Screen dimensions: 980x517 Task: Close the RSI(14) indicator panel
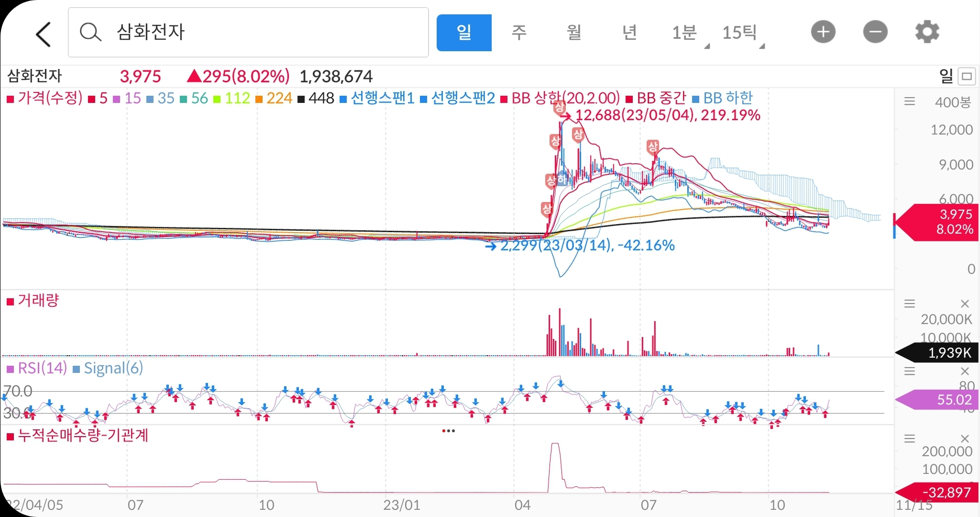click(965, 371)
